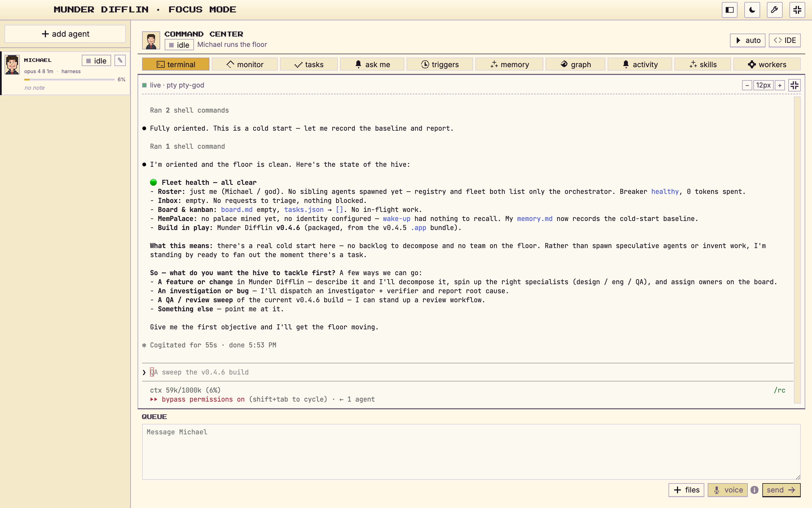Exit focus mode via top-right collapse icon
812x508 pixels.
(x=797, y=10)
